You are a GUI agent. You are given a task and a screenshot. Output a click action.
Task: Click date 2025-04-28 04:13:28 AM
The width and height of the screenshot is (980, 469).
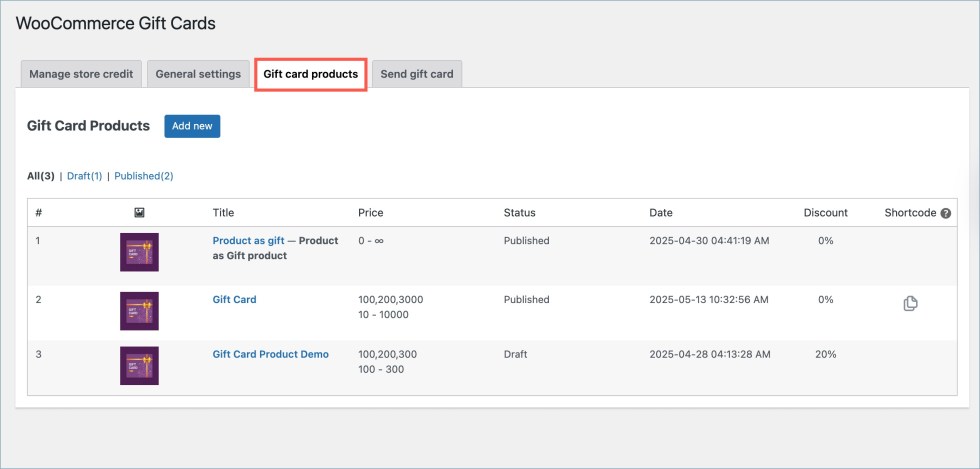[x=710, y=354]
